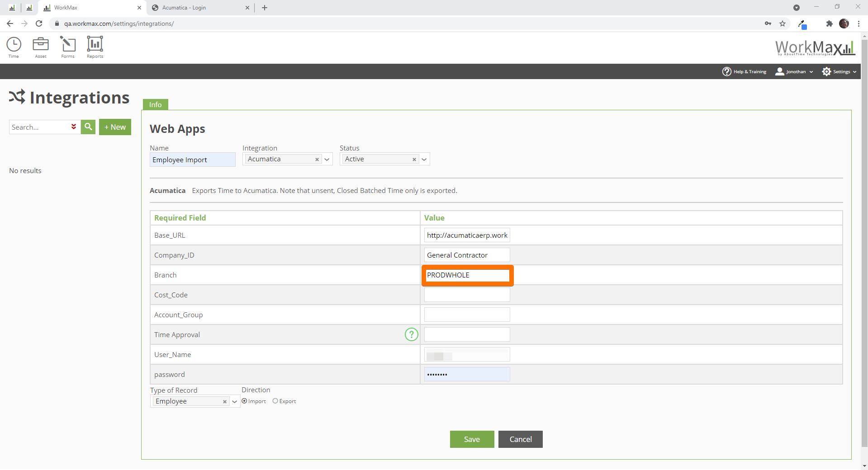Open the Asset module icon
Screen dimensions: 868x470
(41, 47)
